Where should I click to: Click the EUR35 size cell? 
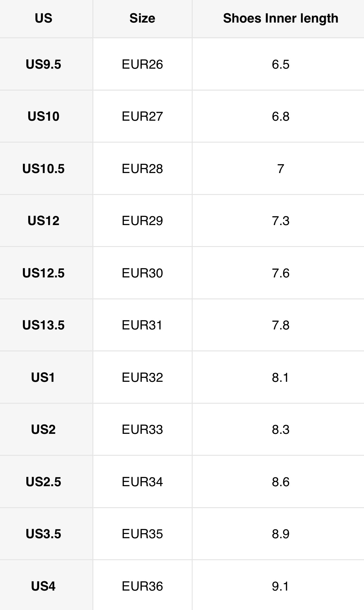142,534
